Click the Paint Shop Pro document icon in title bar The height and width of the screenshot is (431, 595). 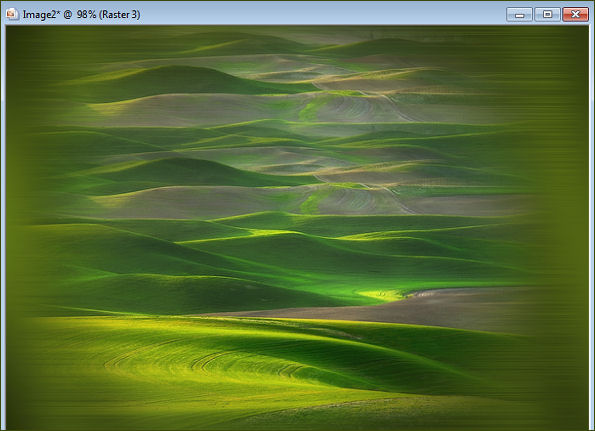(x=12, y=14)
